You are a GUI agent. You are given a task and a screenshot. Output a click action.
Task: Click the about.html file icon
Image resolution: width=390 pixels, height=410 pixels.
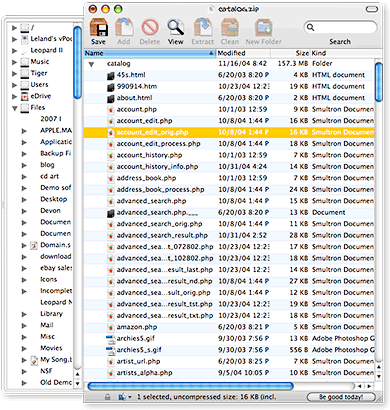(x=111, y=98)
